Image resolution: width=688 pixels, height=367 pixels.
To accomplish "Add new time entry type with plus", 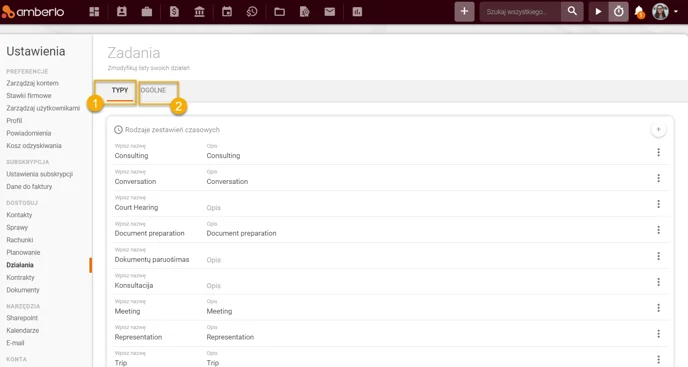I will [658, 130].
